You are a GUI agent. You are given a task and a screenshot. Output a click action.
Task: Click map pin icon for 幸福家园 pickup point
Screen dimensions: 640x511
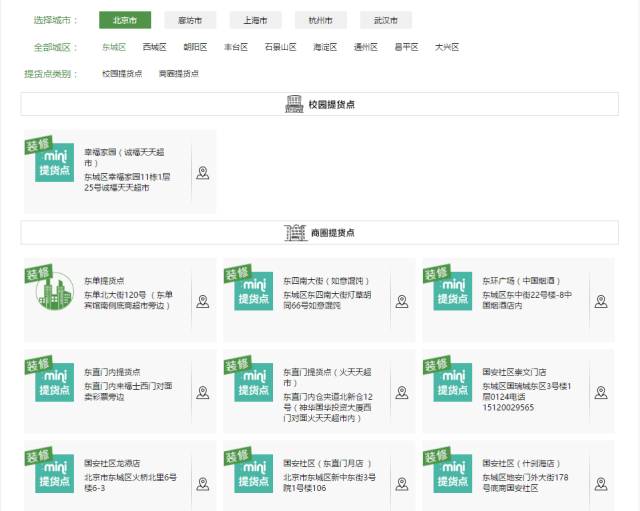pyautogui.click(x=202, y=173)
